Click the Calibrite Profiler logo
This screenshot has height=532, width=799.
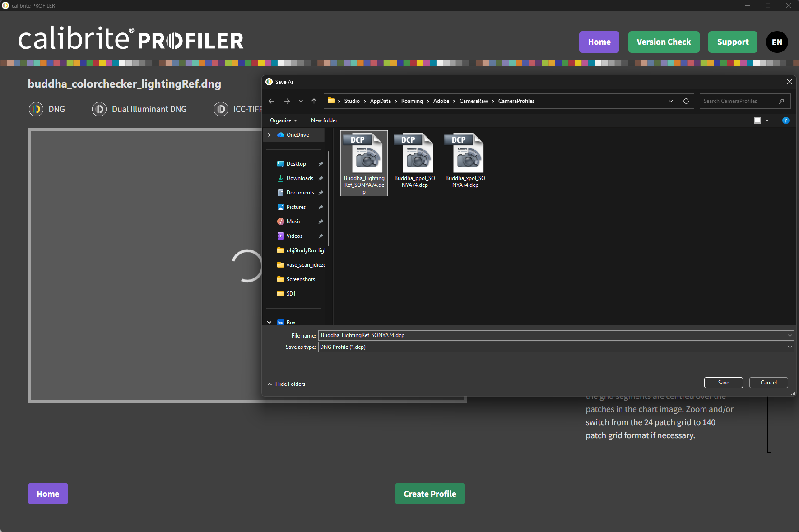click(131, 39)
